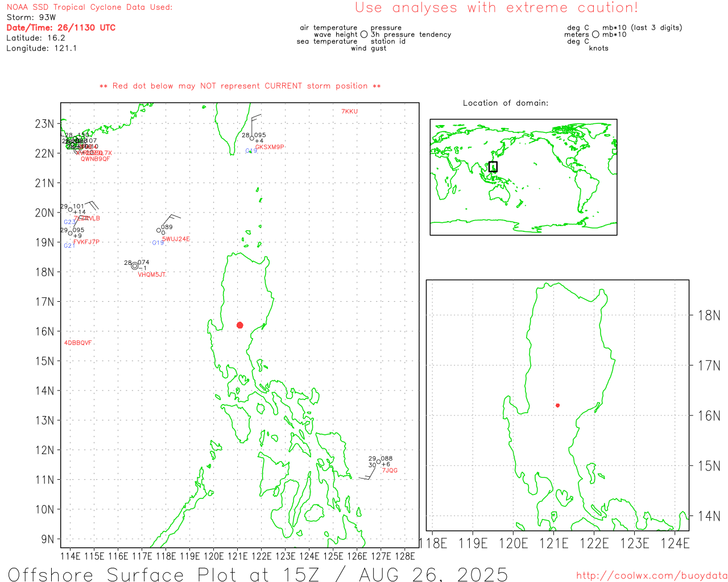
Task: Click station ID FVKFJ7P
Action: (x=86, y=242)
